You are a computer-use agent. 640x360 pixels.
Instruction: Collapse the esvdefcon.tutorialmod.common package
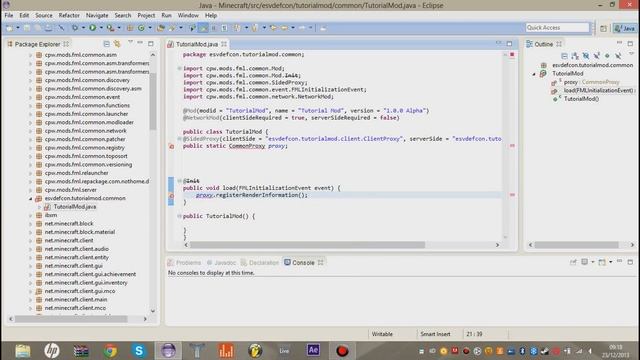click(x=31, y=199)
